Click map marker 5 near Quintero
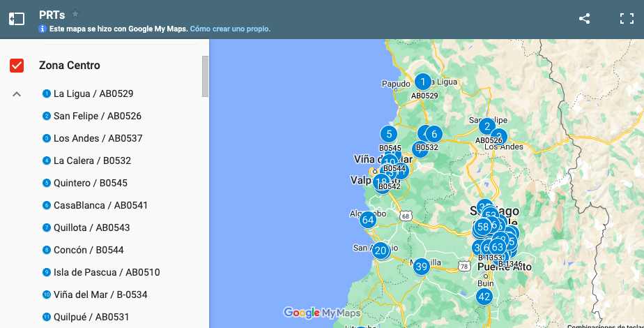This screenshot has width=644, height=328. click(388, 134)
